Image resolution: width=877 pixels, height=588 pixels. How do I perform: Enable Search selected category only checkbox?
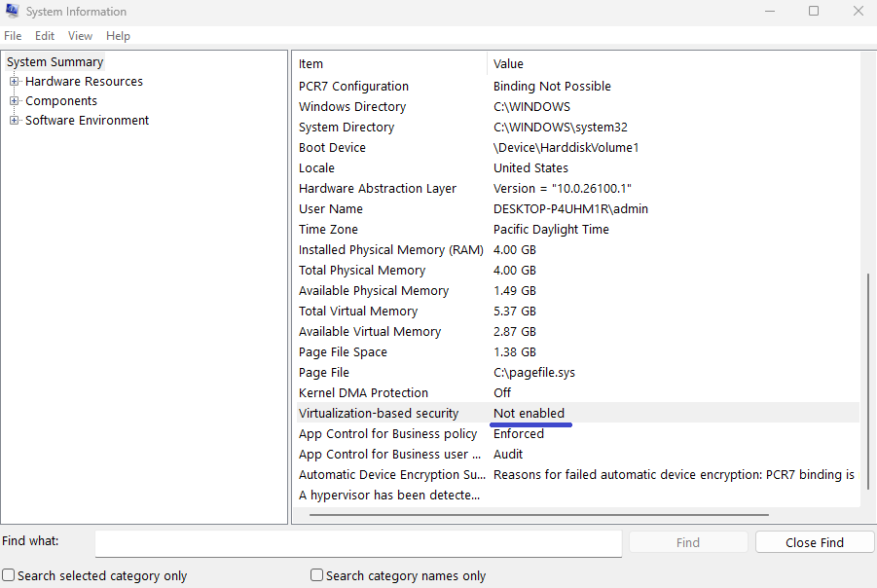[9, 575]
